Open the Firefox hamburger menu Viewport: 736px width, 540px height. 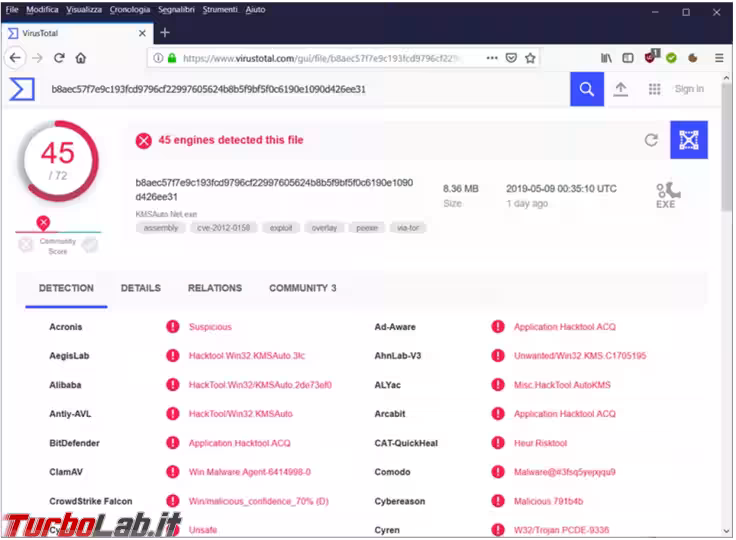719,58
